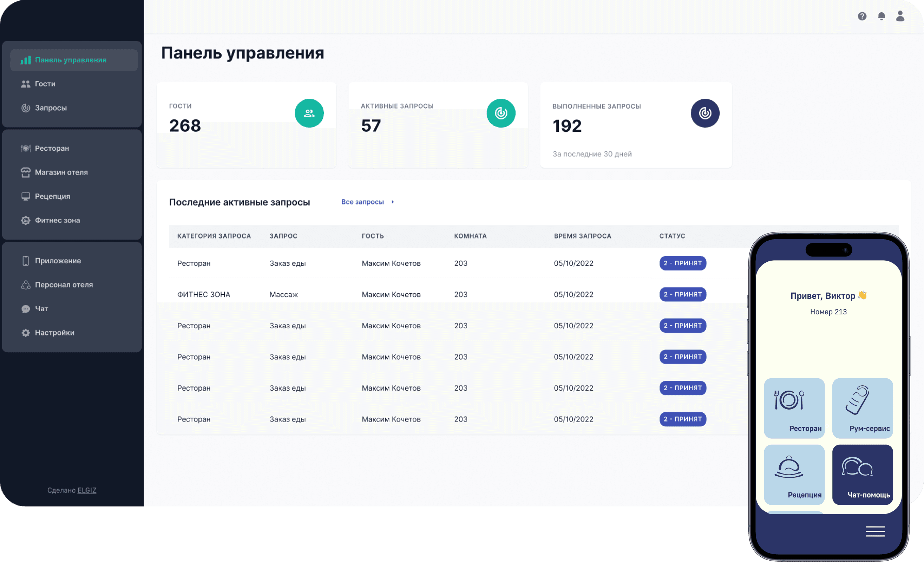Sort by СТАТУС column header

tap(672, 236)
